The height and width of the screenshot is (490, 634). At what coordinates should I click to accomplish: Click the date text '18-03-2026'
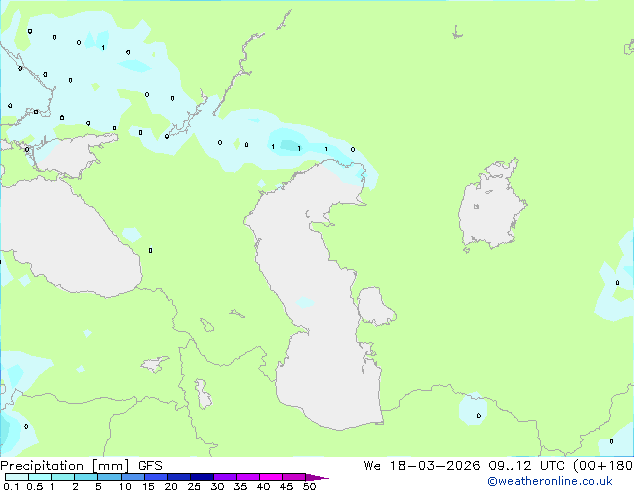435,466
